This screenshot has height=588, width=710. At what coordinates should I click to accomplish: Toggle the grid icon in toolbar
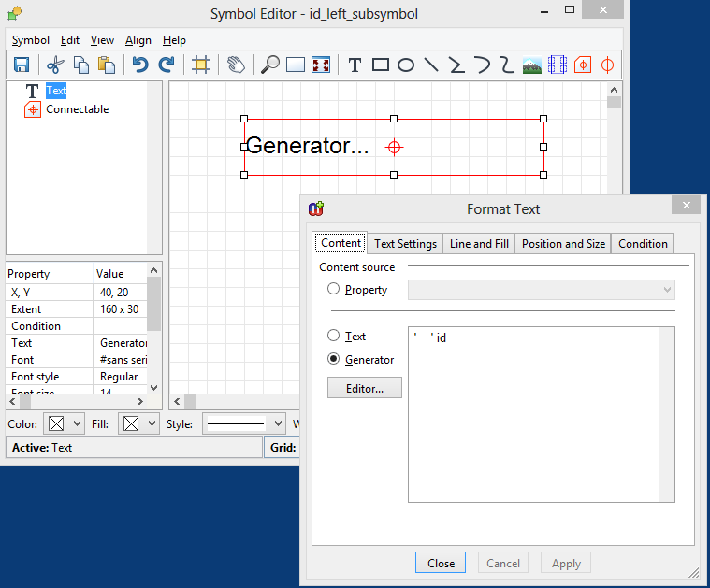[200, 65]
